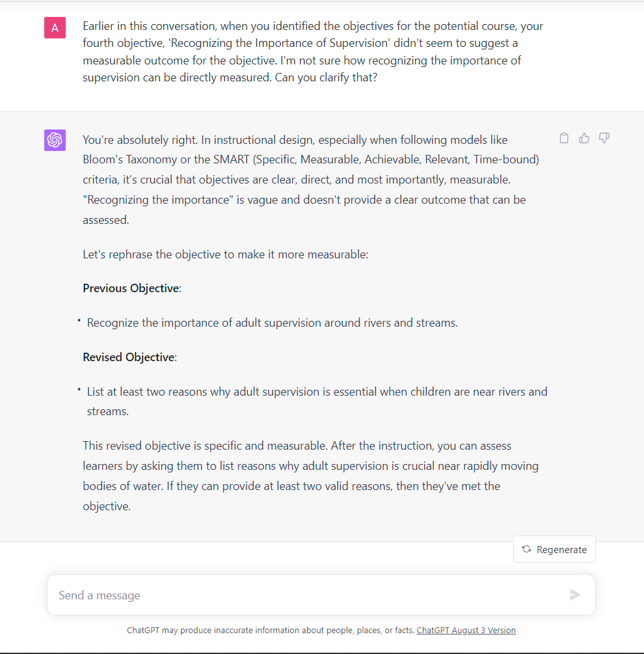The width and height of the screenshot is (644, 654).
Task: Click the "Recognize the importance of adult supervision" bullet
Action: [x=272, y=323]
